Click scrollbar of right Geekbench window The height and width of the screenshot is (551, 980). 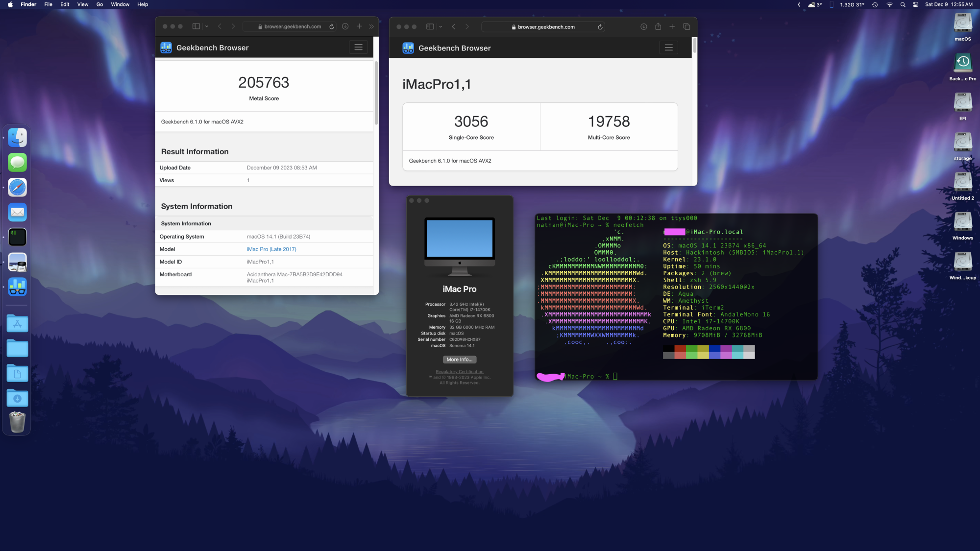(x=694, y=46)
